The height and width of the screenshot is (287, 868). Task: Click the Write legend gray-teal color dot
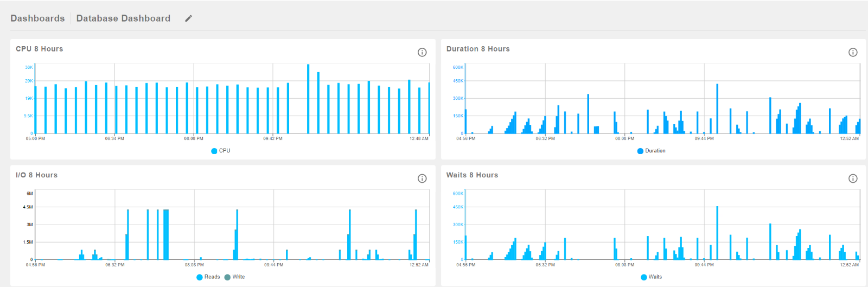(227, 277)
